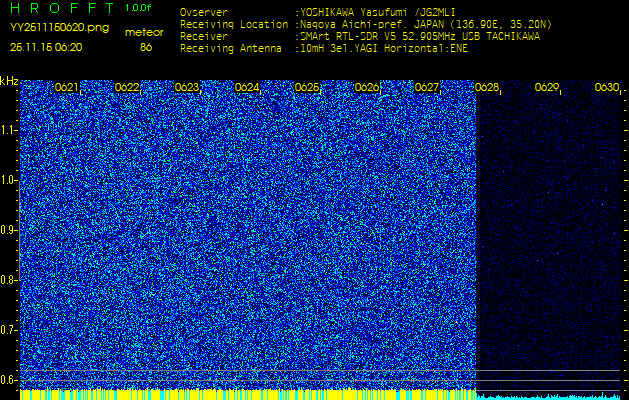Click the SMArt RTL-SDR V5 52.905MHz receiver value
629x400 pixels.
click(x=420, y=37)
